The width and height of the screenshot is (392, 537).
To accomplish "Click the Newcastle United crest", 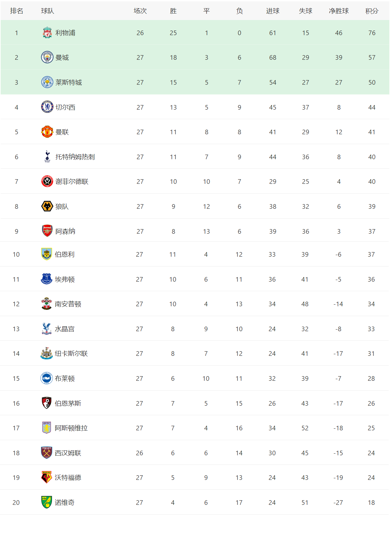I will (47, 354).
